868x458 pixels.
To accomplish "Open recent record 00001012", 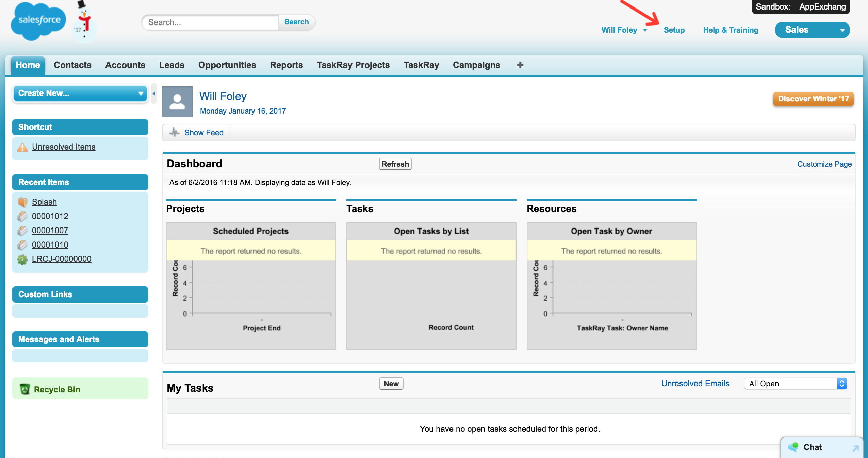I will point(50,216).
